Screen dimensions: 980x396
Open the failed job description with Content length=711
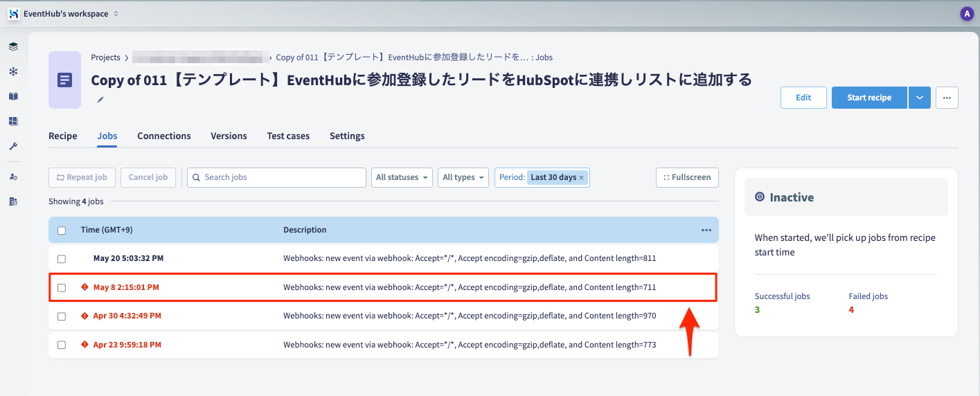(470, 287)
